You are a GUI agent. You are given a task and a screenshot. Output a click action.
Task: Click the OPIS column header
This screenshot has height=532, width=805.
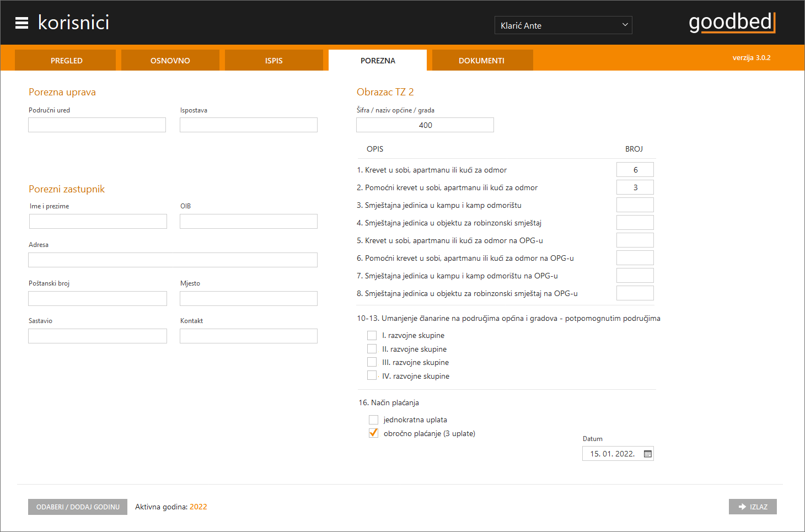[x=375, y=149]
